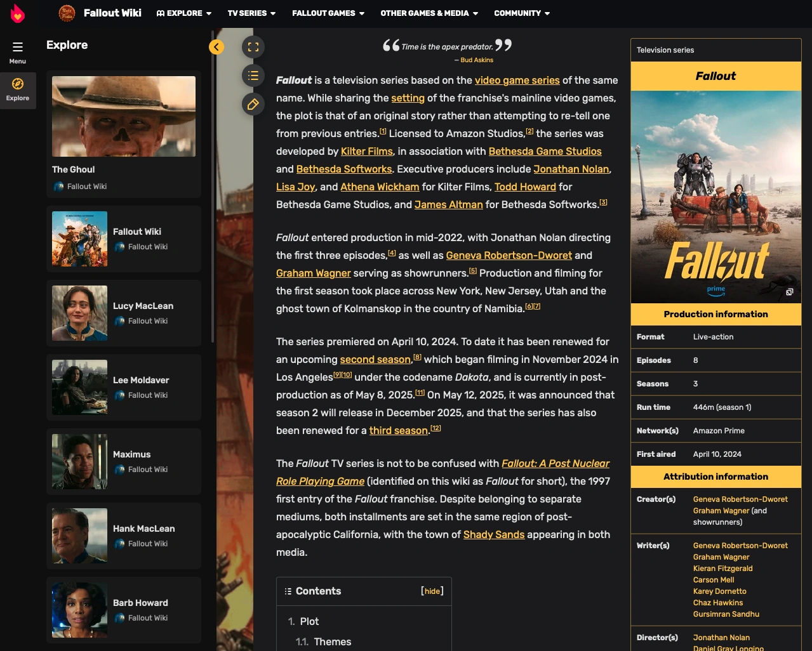Image resolution: width=812 pixels, height=651 pixels.
Task: Open Carson Mell writer link
Action: [714, 580]
